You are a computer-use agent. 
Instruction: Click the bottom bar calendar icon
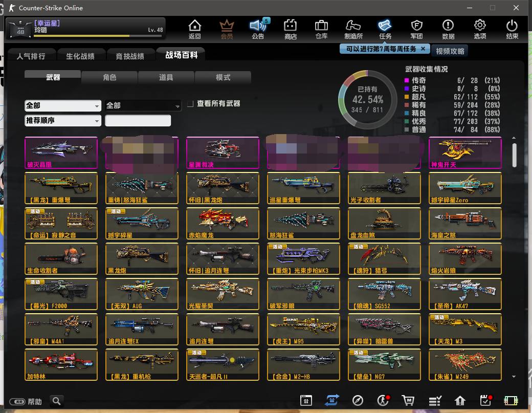[x=306, y=400]
